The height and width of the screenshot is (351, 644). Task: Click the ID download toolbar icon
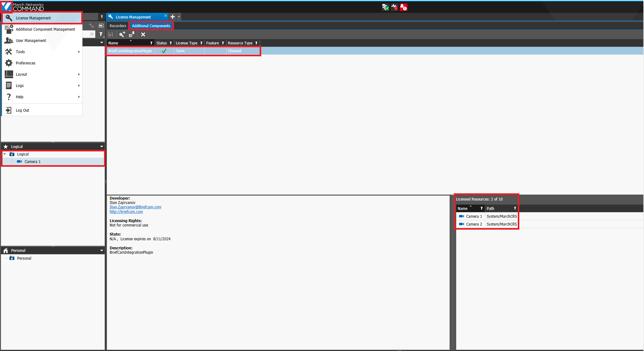pyautogui.click(x=132, y=34)
